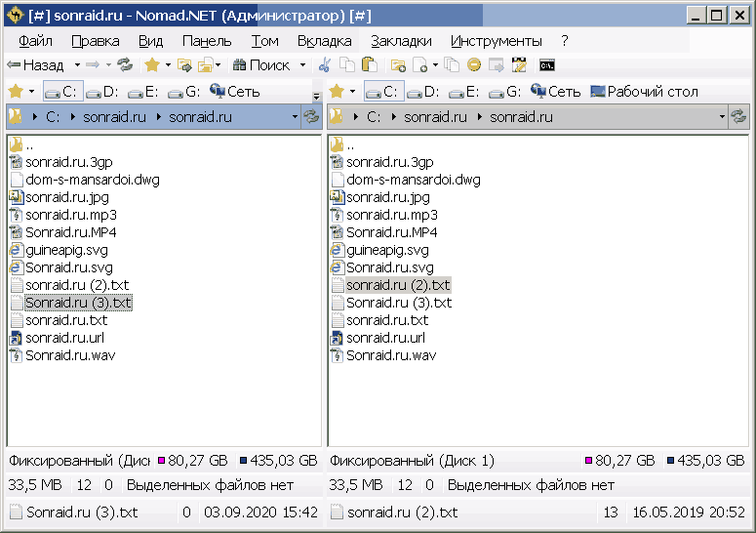The height and width of the screenshot is (533, 756).
Task: Click the sonraid.ru.url shortcut icon in the right panel
Action: 337,338
